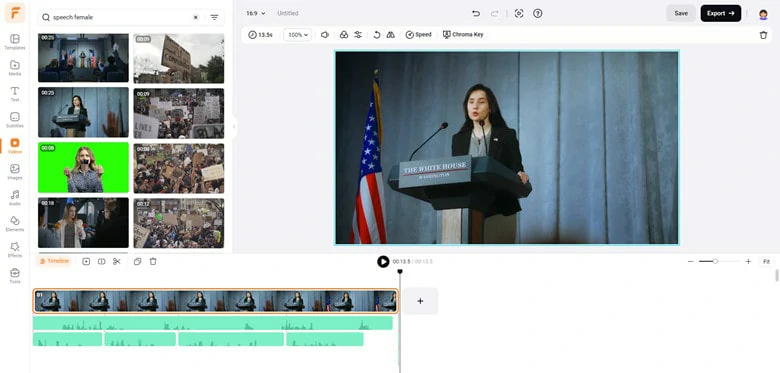
Task: Open the help question mark icon
Action: click(538, 13)
